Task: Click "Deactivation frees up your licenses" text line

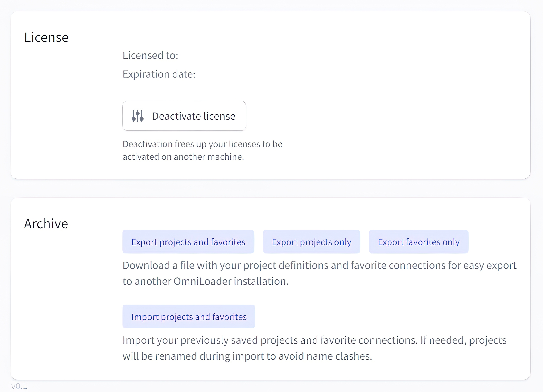Action: tap(202, 144)
